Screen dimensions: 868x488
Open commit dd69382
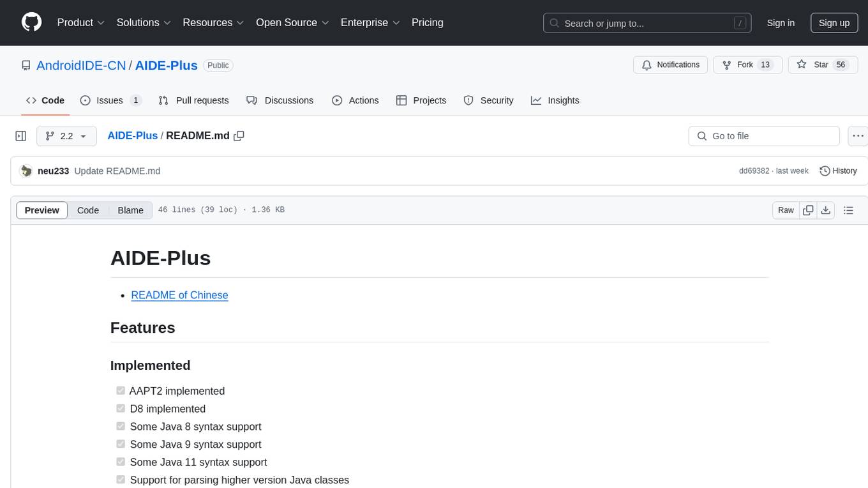pyautogui.click(x=754, y=171)
